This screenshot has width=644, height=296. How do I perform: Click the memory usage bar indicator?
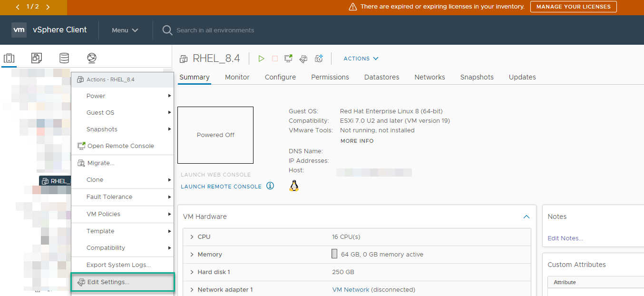[x=334, y=254]
